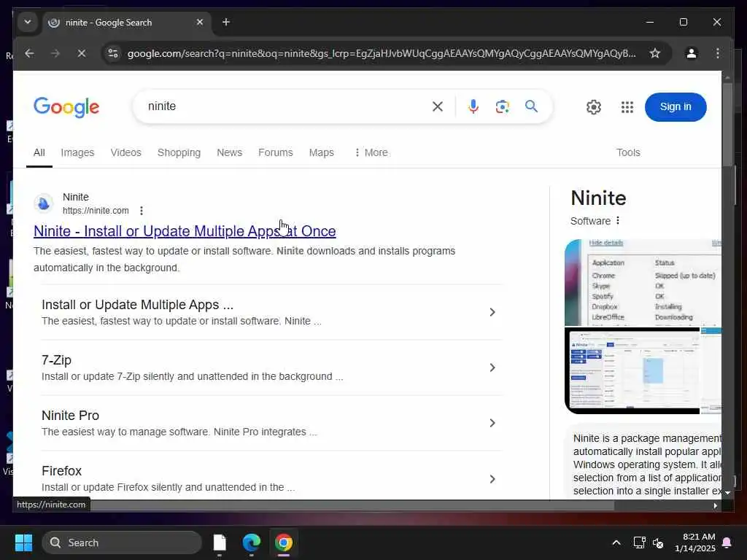Switch to Forums tab
Image resolution: width=747 pixels, height=560 pixels.
click(x=275, y=152)
